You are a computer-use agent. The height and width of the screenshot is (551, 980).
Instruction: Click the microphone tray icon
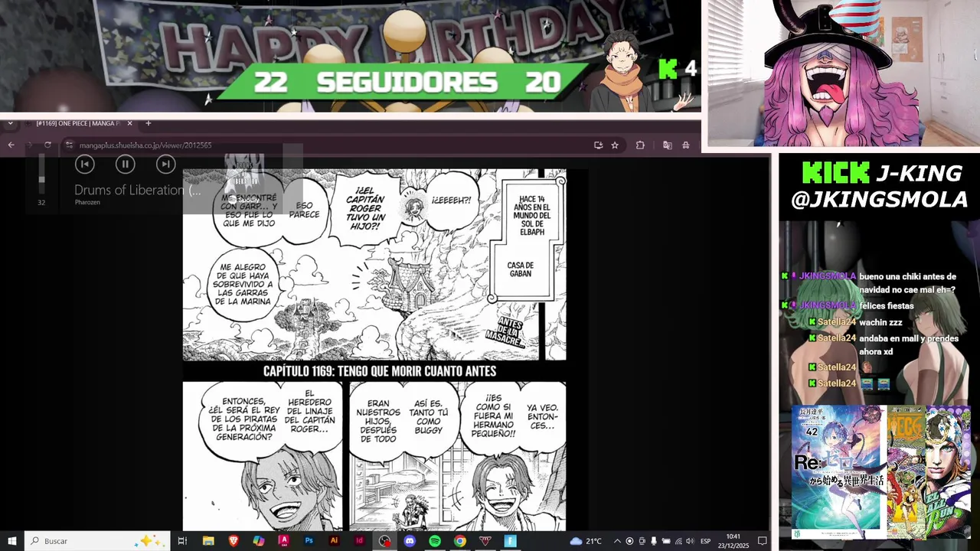pyautogui.click(x=653, y=541)
